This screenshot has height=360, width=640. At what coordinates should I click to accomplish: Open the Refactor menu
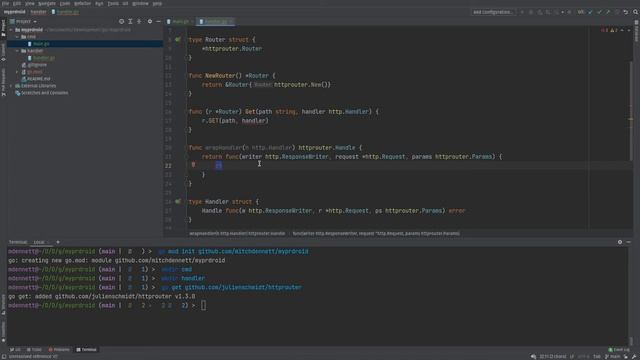(82, 3)
